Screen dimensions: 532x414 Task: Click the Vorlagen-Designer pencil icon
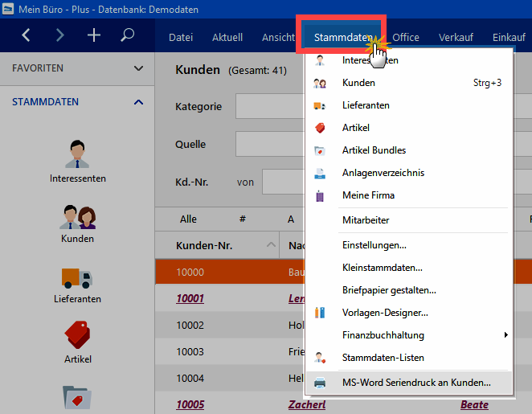320,313
